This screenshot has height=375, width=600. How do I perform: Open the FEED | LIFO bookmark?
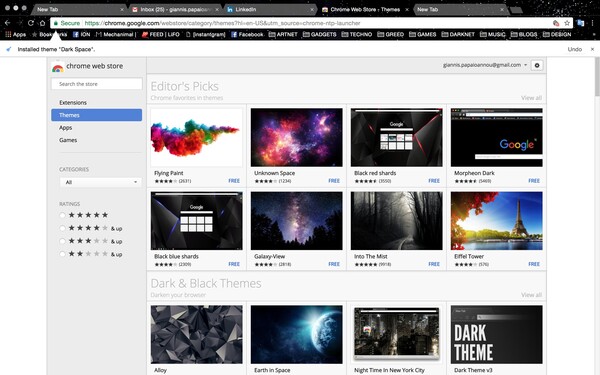tap(160, 34)
